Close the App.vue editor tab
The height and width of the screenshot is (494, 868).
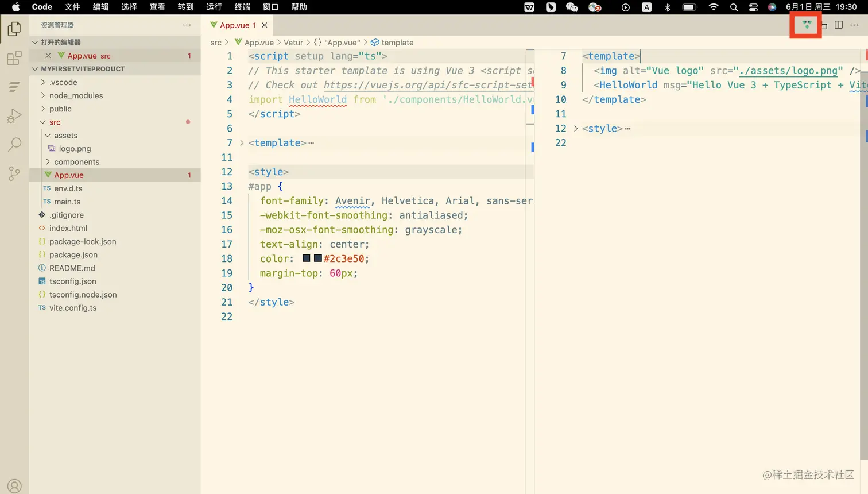pos(265,25)
